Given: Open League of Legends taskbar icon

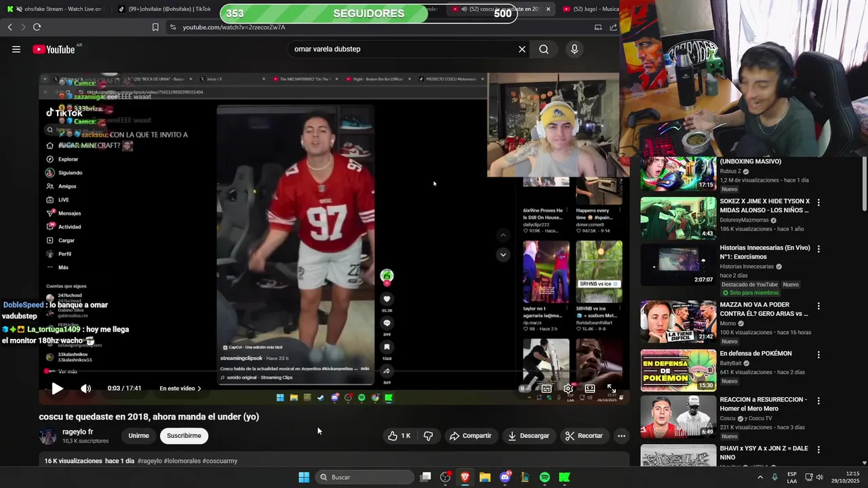Looking at the screenshot, I should pos(525,477).
